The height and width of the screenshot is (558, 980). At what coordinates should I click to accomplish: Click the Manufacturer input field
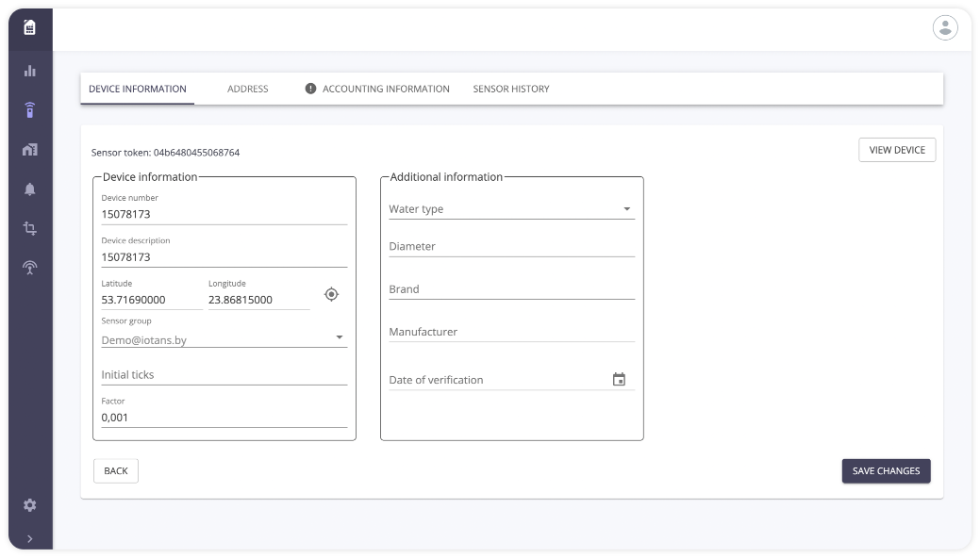click(x=511, y=332)
